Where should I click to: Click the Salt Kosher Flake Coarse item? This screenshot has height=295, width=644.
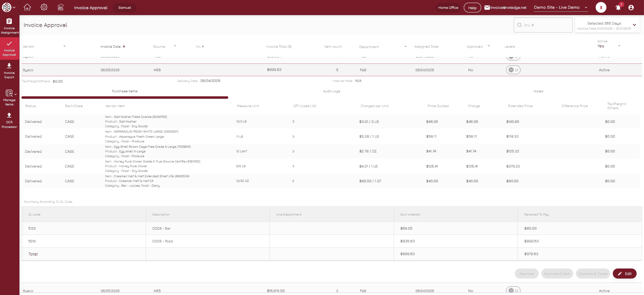coord(136,117)
